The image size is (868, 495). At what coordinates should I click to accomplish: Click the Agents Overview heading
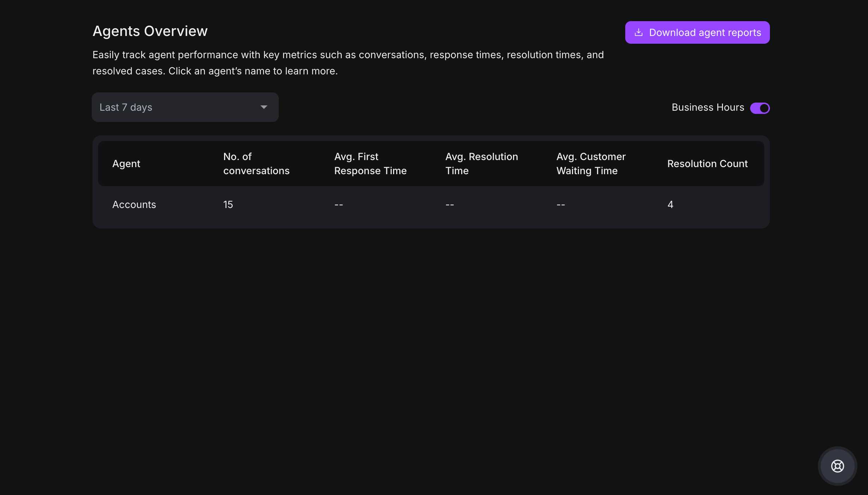150,31
